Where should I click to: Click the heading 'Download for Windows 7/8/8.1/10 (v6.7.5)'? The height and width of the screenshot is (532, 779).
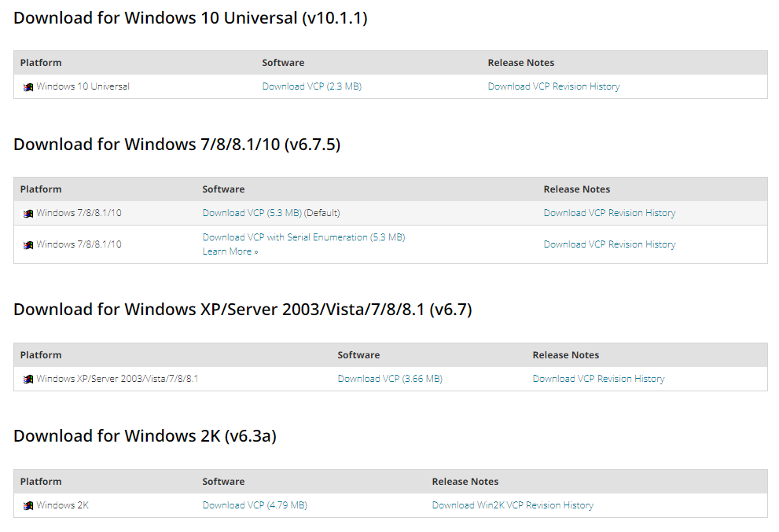point(178,145)
